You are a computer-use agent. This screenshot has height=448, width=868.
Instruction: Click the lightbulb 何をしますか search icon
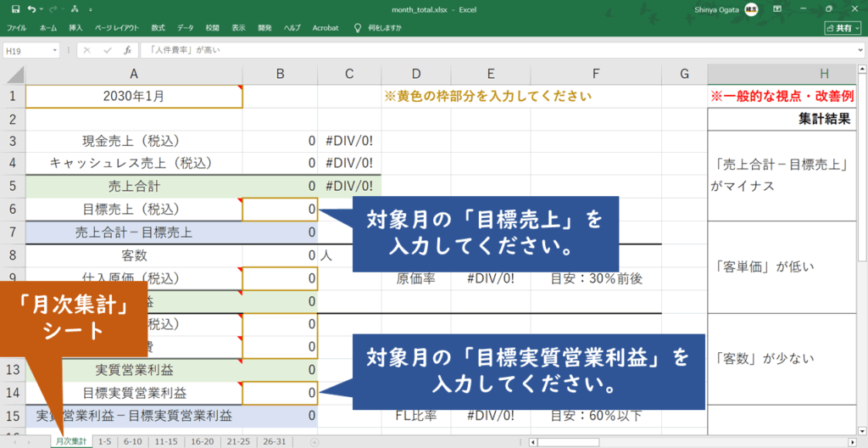357,28
